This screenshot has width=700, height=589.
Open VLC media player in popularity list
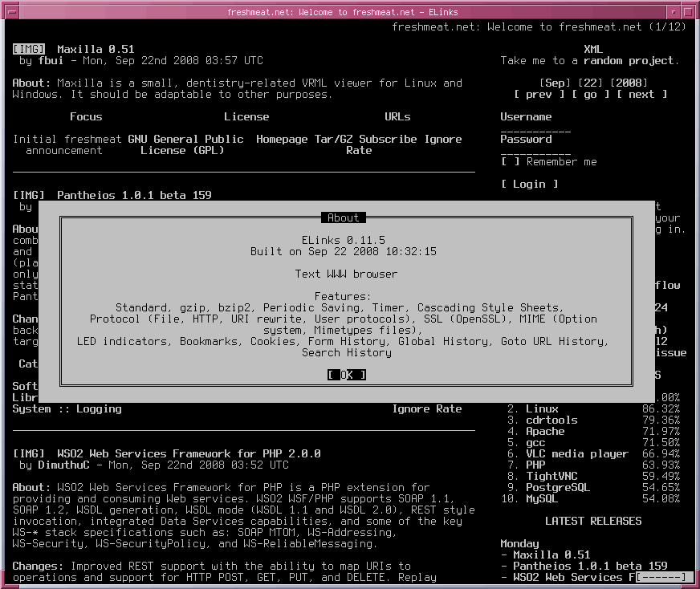(x=577, y=454)
